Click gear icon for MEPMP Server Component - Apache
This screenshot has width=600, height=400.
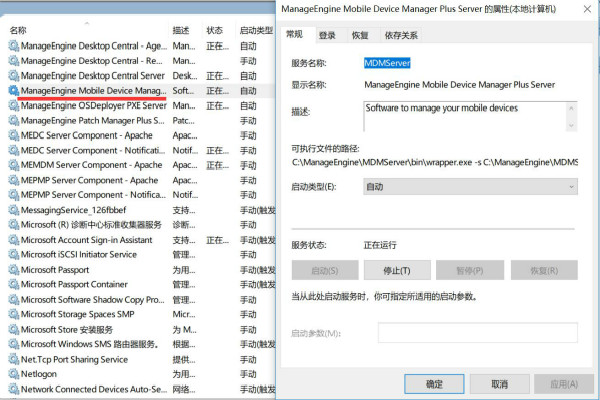(x=14, y=180)
